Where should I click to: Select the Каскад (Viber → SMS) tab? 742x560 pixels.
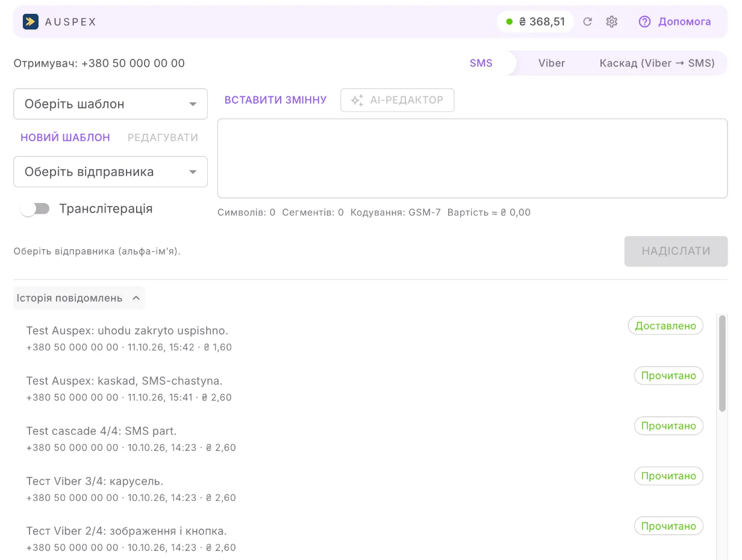(657, 63)
